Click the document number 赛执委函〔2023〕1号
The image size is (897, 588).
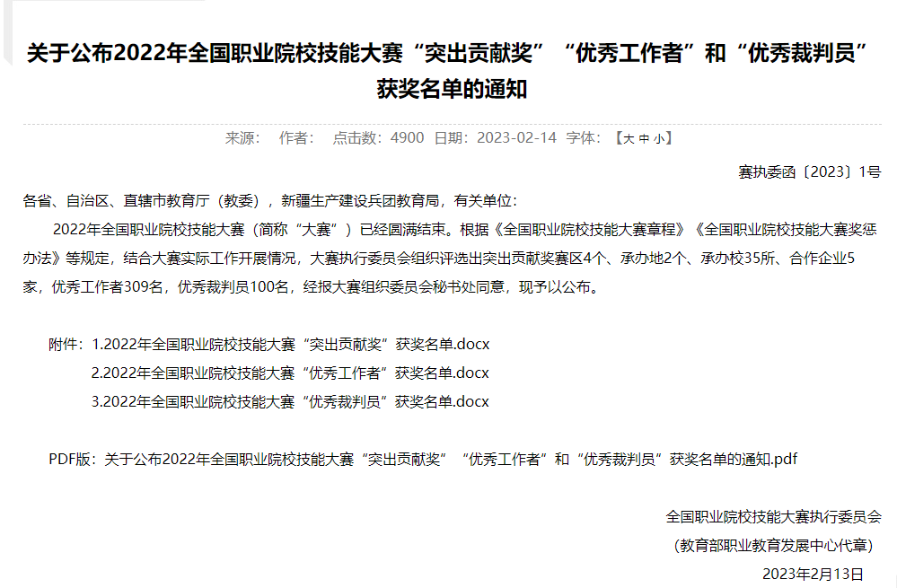pos(809,172)
